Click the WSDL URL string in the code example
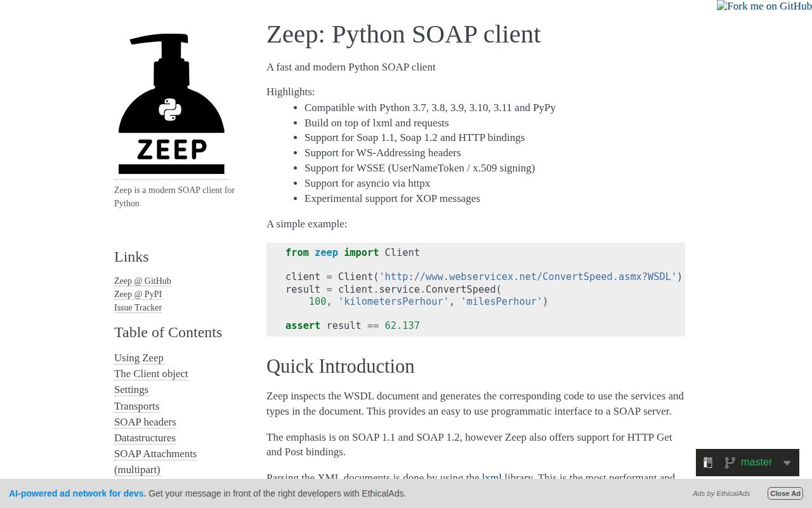This screenshot has height=508, width=812. click(528, 277)
